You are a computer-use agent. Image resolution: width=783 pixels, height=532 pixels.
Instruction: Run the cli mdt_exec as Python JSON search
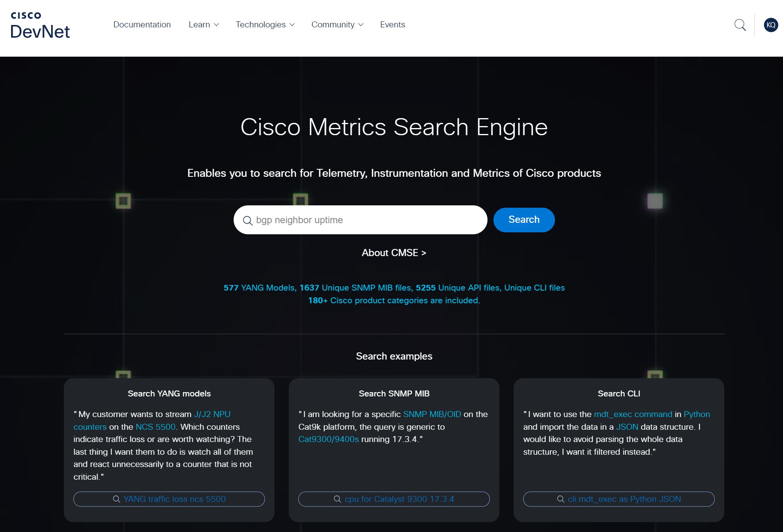pyautogui.click(x=619, y=499)
